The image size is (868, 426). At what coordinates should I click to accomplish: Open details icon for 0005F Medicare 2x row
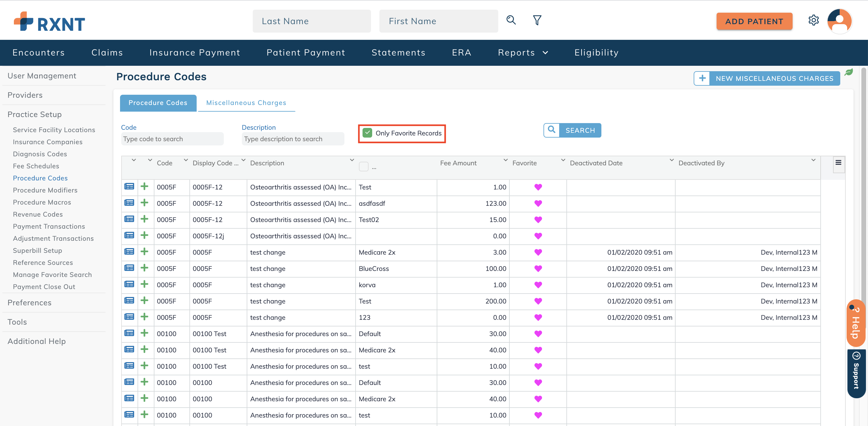(x=129, y=252)
